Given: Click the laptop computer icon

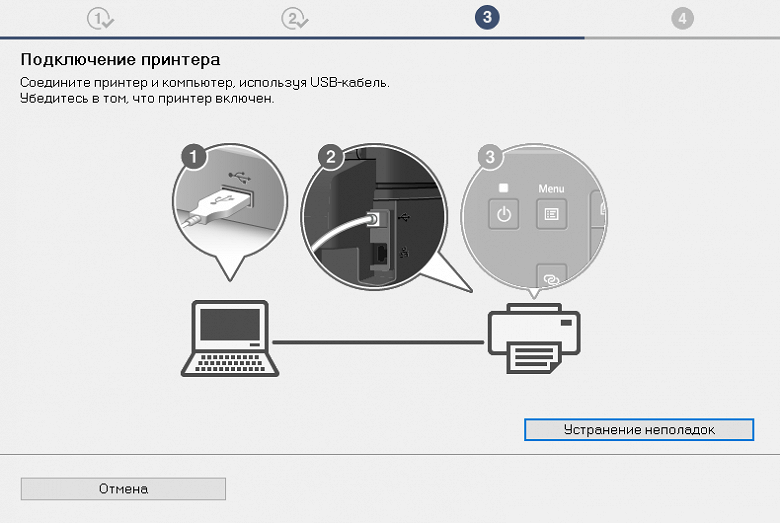Looking at the screenshot, I should point(230,338).
